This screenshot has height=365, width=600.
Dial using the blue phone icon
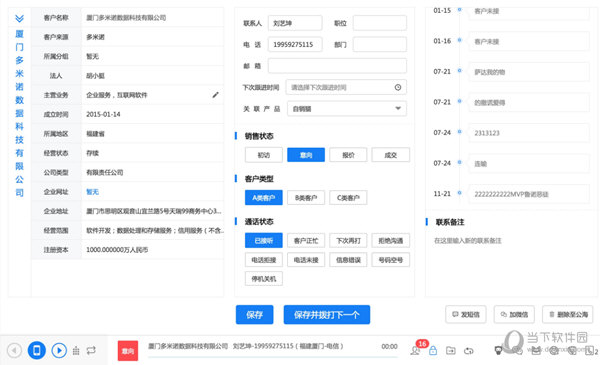click(x=37, y=350)
